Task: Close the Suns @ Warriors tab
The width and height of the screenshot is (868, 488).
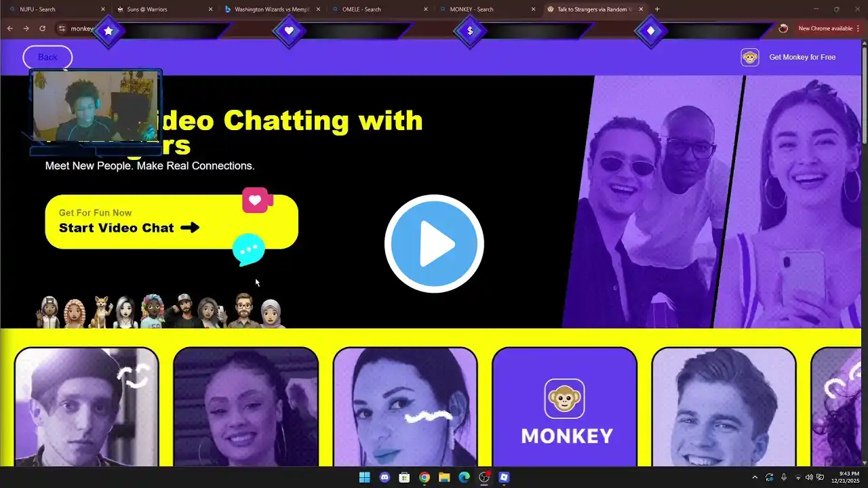Action: [x=210, y=9]
